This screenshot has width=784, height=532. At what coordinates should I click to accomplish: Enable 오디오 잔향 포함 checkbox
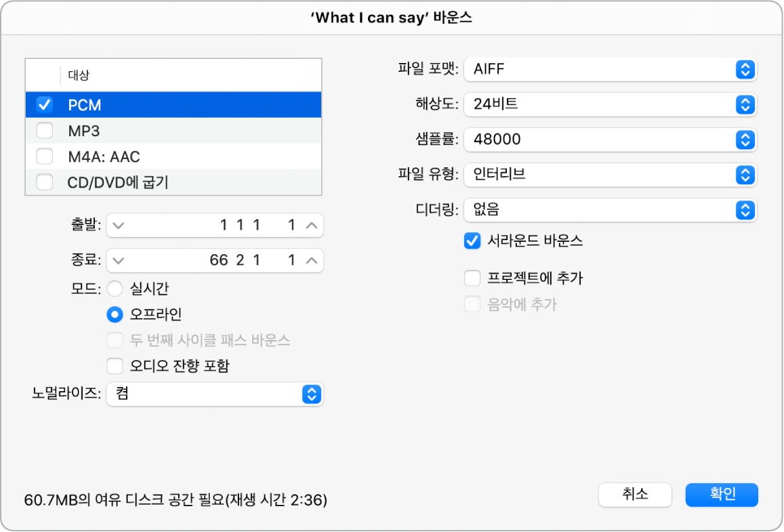115,366
